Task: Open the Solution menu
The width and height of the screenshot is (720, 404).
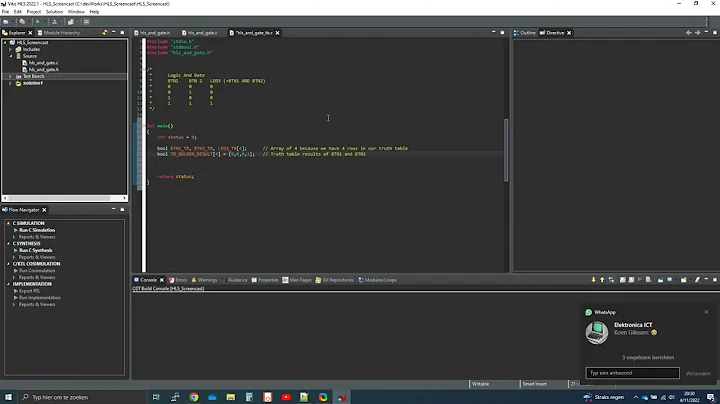Action: pos(54,12)
